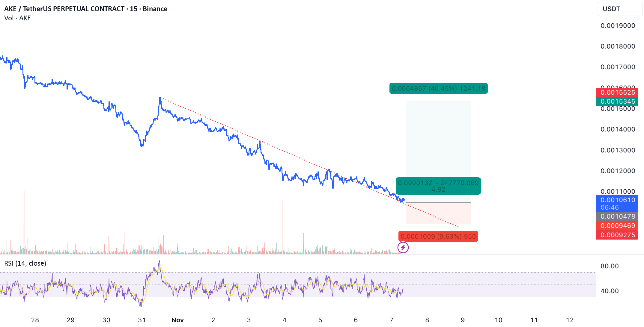The image size is (644, 327).
Task: Click the green profit zone of the long position
Action: tap(438, 141)
